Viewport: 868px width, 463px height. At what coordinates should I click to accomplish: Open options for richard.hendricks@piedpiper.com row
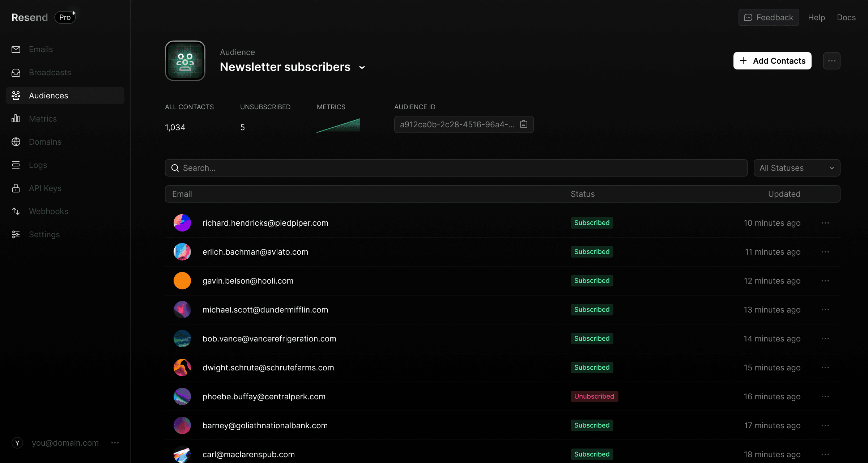[825, 223]
